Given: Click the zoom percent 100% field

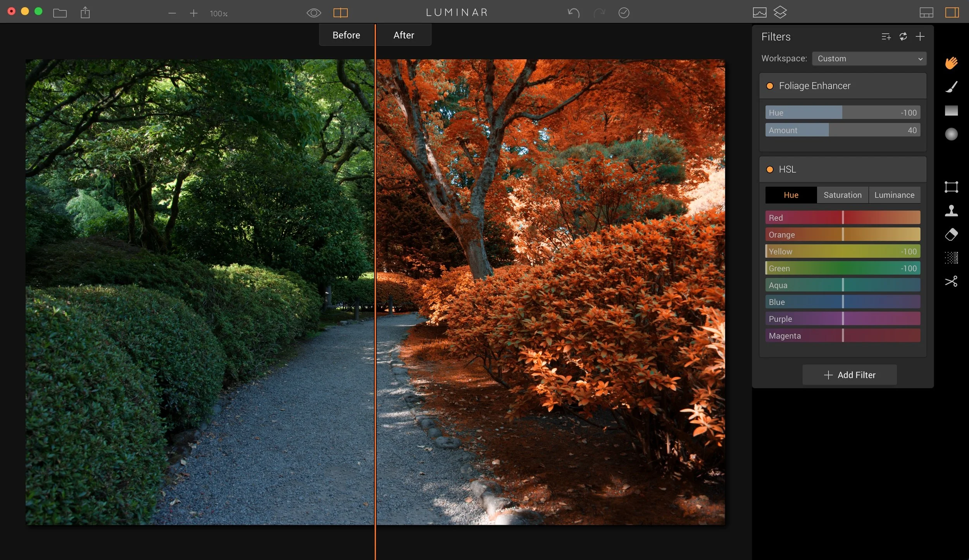Looking at the screenshot, I should click(x=219, y=14).
